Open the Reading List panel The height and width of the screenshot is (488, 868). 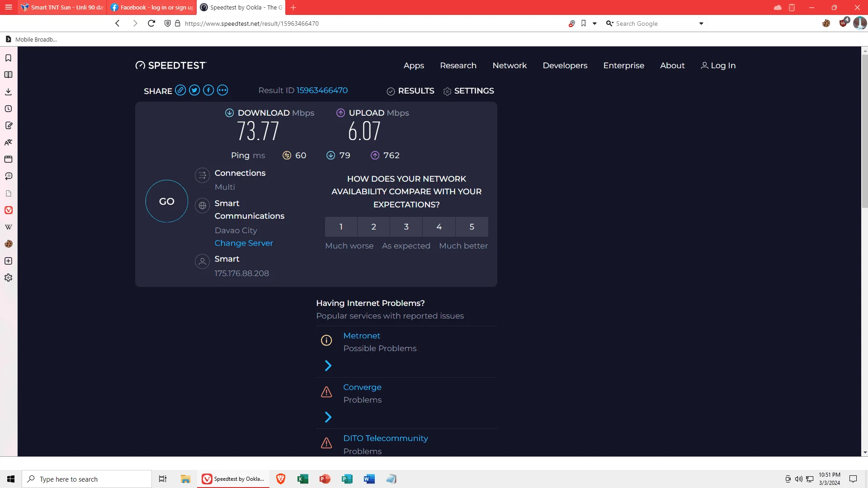8,75
